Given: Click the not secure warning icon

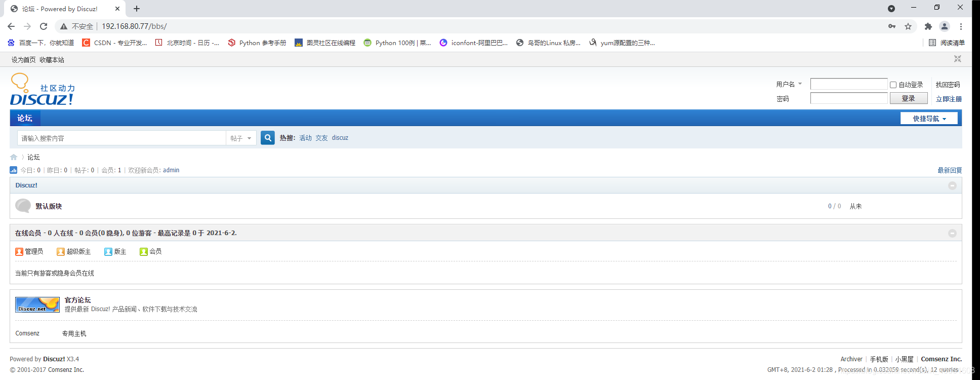Looking at the screenshot, I should [64, 26].
